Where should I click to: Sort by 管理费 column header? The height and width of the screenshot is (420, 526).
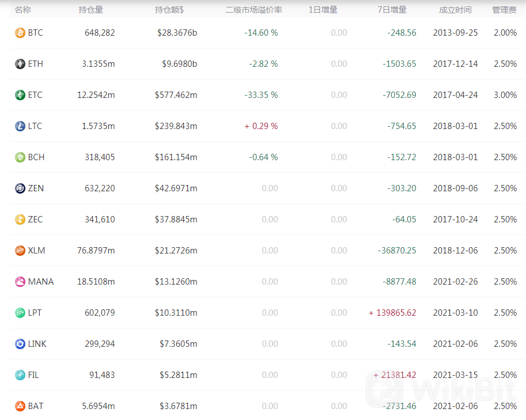point(504,10)
